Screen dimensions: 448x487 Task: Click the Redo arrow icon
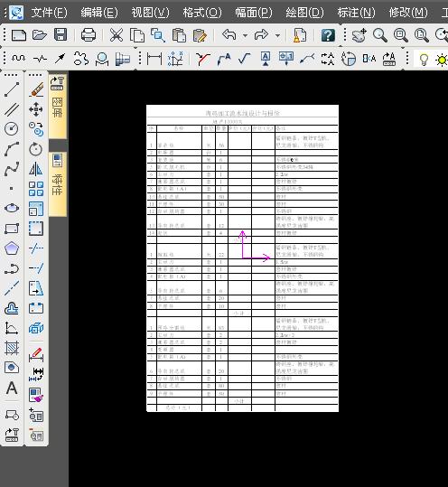pos(261,34)
